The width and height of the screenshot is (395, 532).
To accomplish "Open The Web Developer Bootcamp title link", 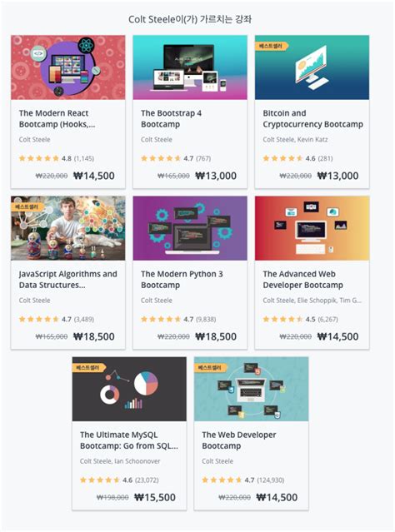I will [x=239, y=440].
